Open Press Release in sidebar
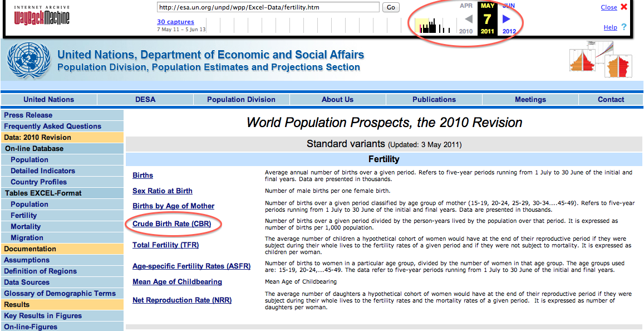644x331 pixels. (x=28, y=115)
